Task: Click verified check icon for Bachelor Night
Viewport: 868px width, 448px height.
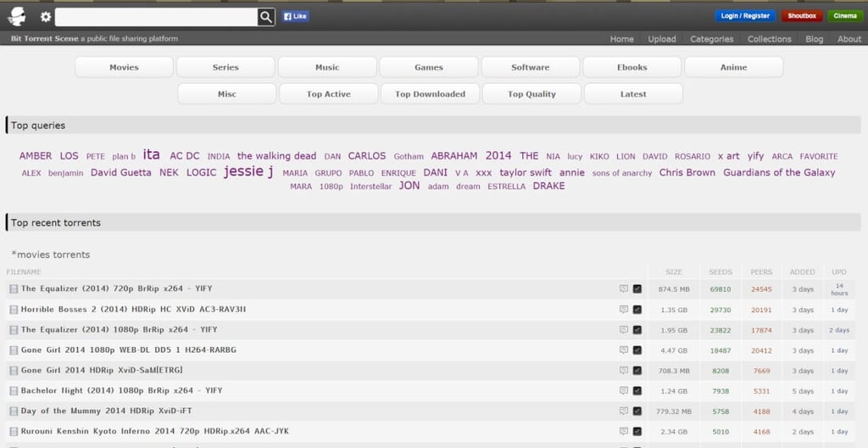Action: (x=637, y=391)
